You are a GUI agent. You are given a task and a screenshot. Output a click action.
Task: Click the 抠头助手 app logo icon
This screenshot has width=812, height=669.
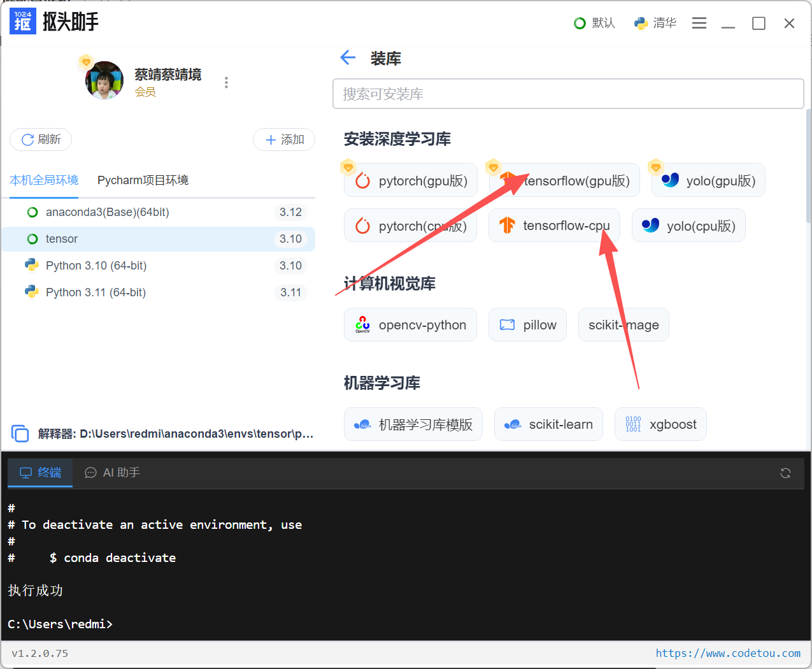[23, 21]
